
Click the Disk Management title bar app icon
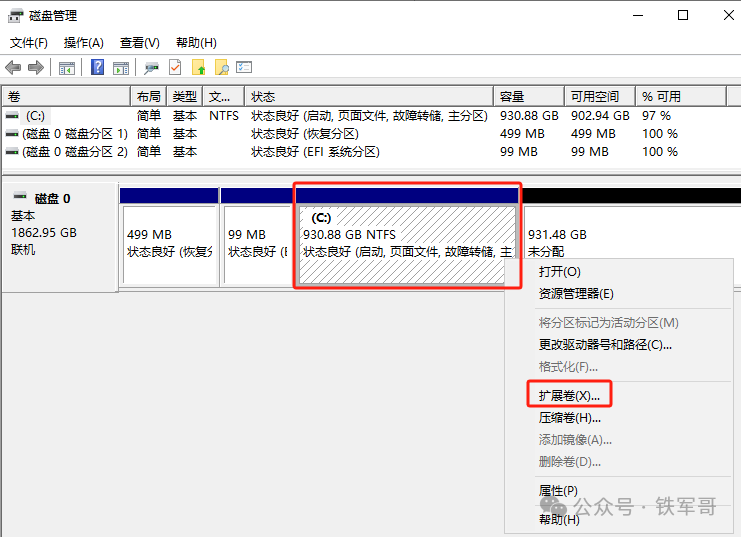[16, 16]
